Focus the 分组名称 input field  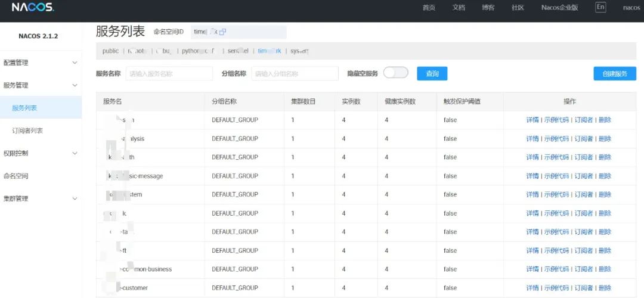tap(295, 73)
